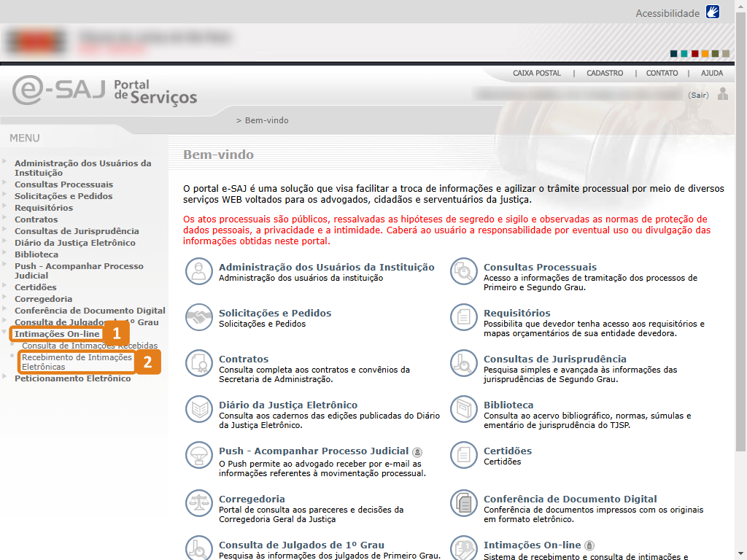Click the Biblioteca acervo icon

(x=463, y=409)
